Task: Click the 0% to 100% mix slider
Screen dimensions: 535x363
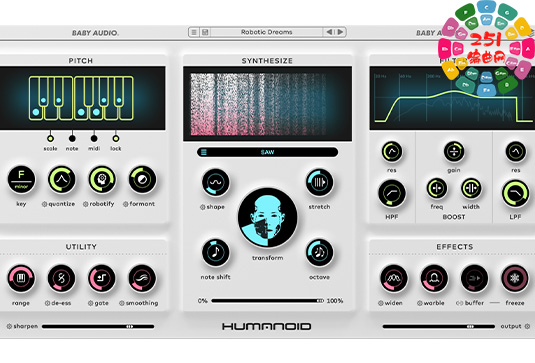Action: pyautogui.click(x=268, y=301)
